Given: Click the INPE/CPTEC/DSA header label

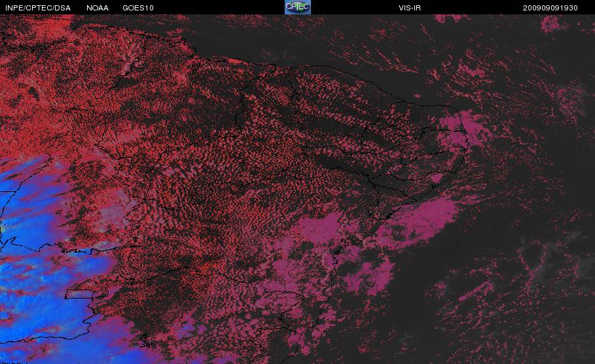Looking at the screenshot, I should (x=38, y=8).
